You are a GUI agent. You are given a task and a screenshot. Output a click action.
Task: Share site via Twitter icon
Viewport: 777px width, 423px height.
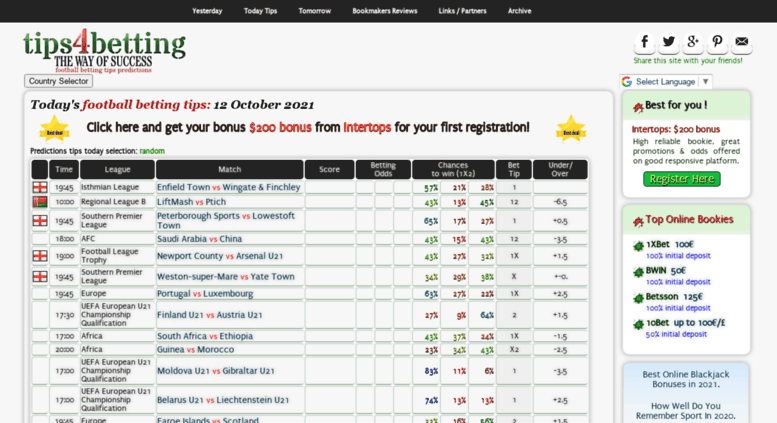668,42
